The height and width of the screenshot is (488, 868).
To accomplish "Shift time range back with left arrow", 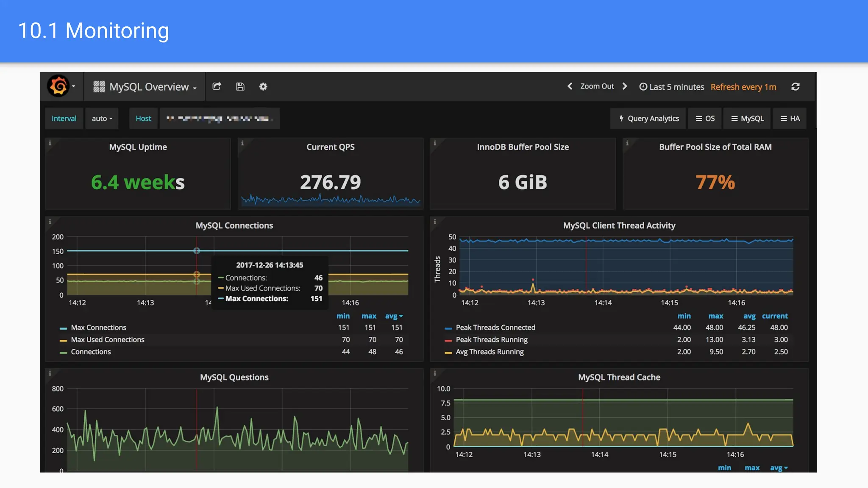I will click(x=570, y=86).
